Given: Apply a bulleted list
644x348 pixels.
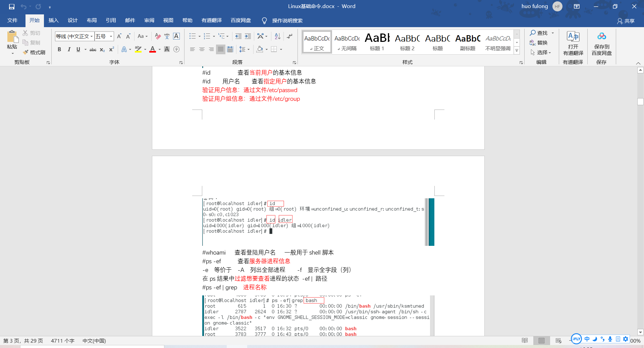Looking at the screenshot, I should pos(192,36).
